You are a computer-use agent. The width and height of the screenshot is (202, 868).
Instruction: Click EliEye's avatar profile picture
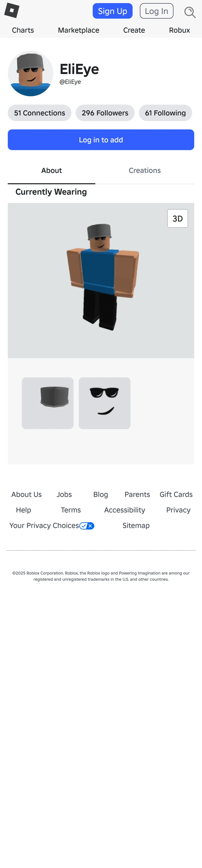click(x=31, y=73)
